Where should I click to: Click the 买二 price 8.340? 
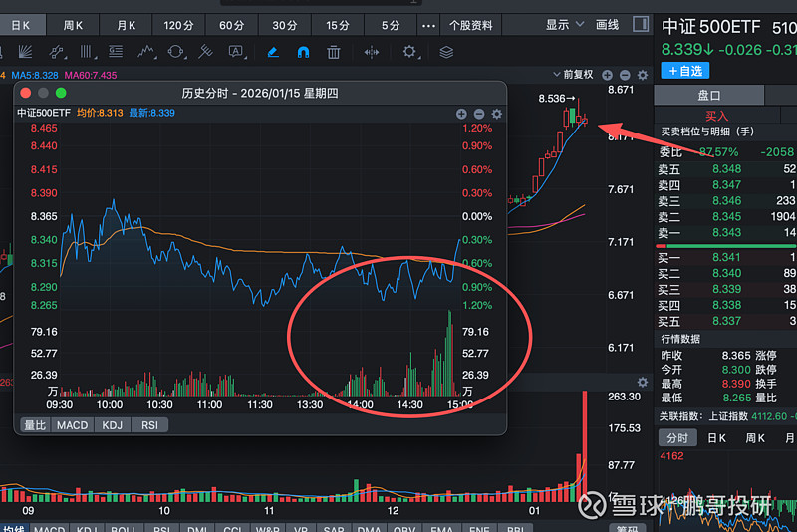click(727, 273)
